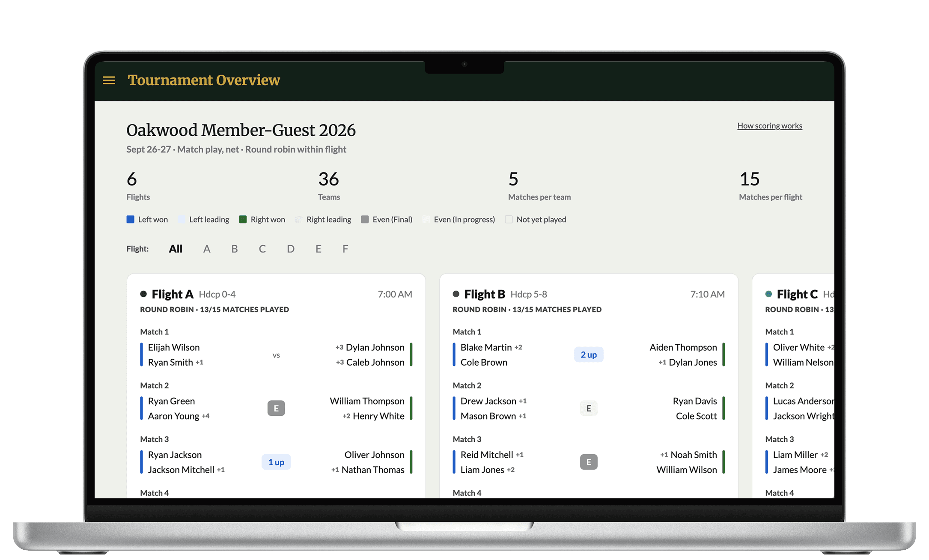The image size is (929, 560).
Task: Click the 5 Matches per team statistic
Action: click(x=539, y=185)
